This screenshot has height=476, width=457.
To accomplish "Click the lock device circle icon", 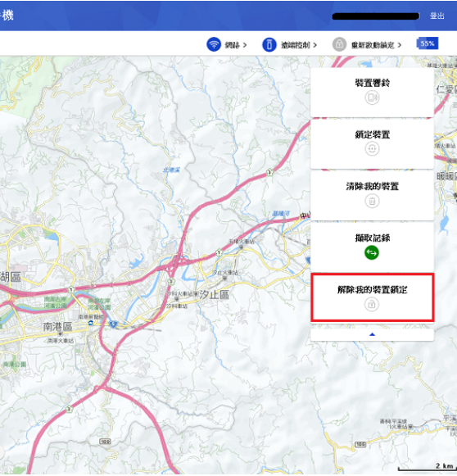I will 372,149.
